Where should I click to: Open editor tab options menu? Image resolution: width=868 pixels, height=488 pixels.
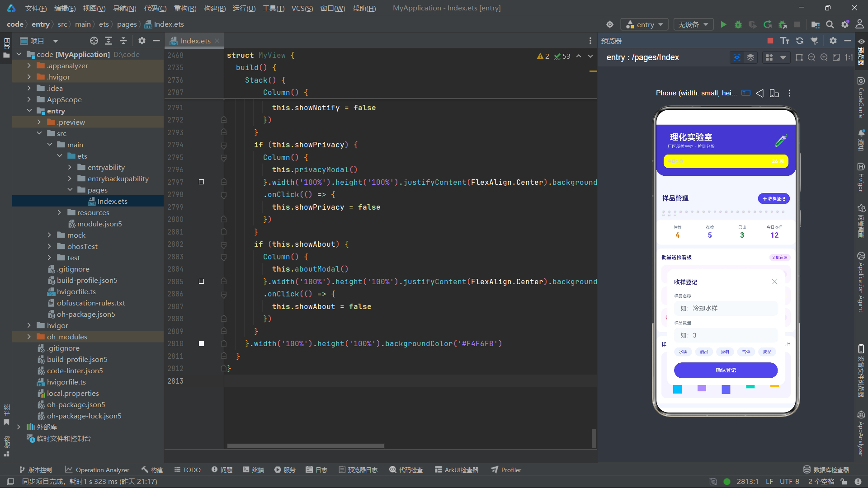590,41
